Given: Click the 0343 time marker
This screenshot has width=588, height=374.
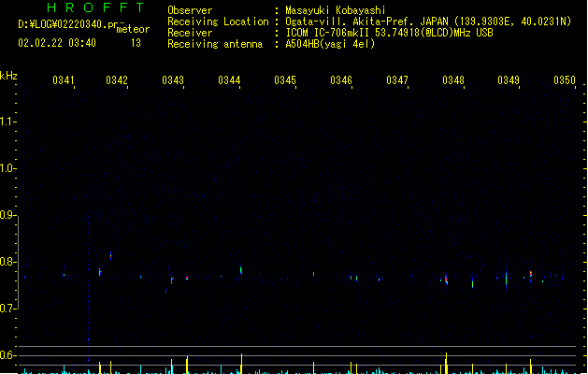Looking at the screenshot, I should (x=173, y=80).
